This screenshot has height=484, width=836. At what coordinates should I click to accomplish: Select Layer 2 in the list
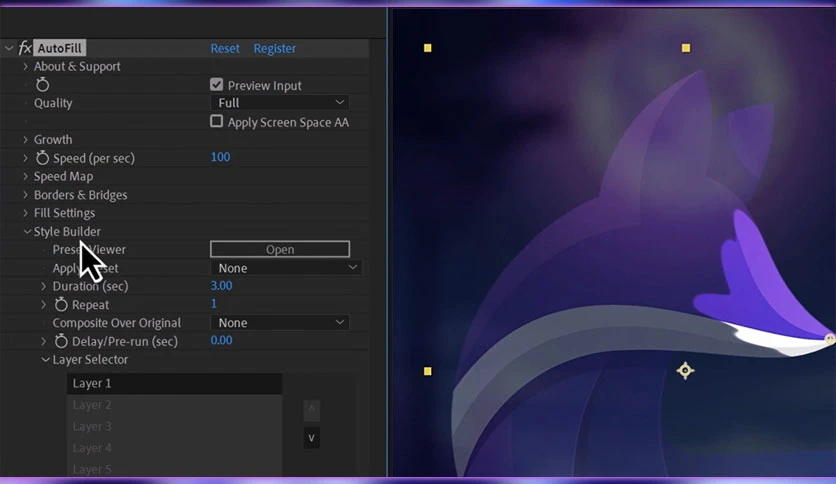click(174, 405)
